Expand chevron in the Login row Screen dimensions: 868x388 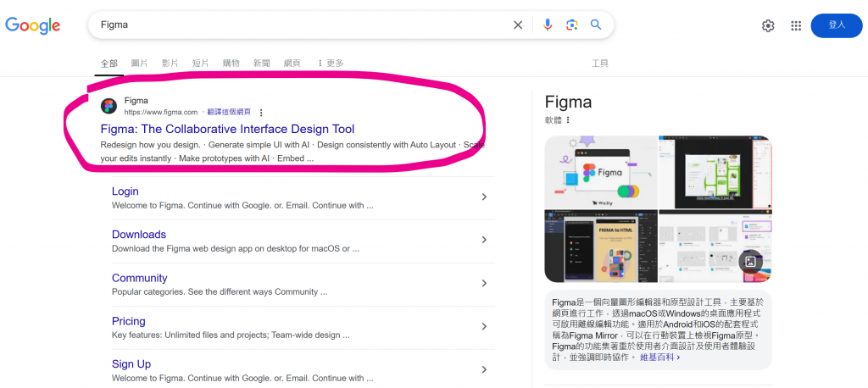(484, 197)
